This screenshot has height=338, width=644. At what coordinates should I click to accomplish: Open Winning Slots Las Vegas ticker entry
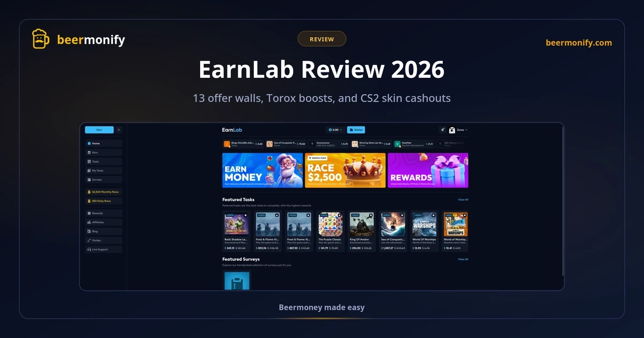click(x=371, y=144)
